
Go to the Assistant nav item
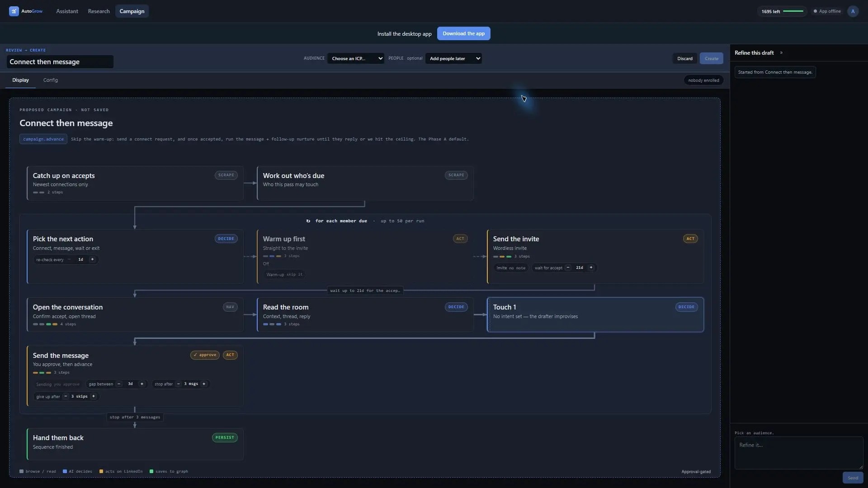pos(67,11)
